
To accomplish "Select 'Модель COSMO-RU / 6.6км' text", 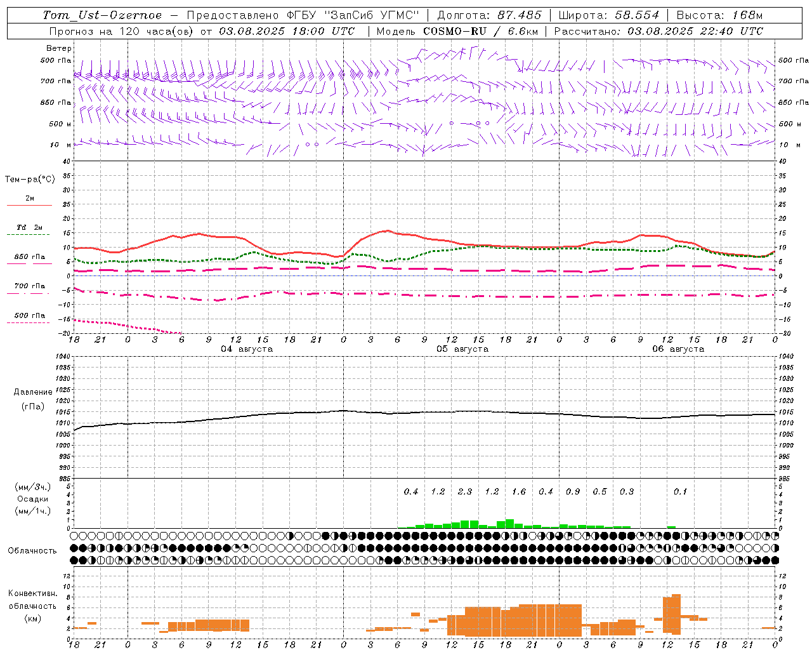I will tap(457, 31).
